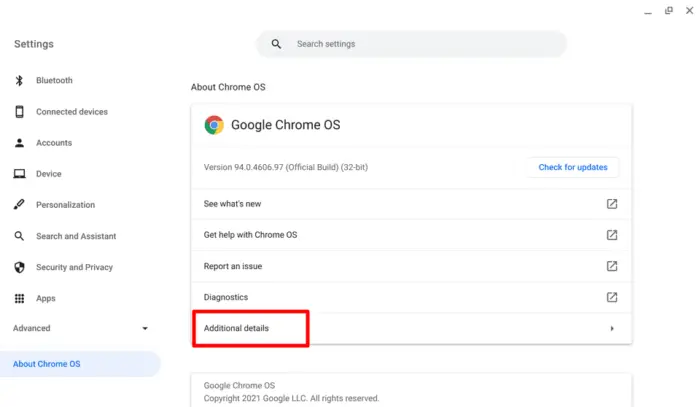Expand Additional details chevron arrow
Screen dimensions: 700x407
(x=612, y=328)
